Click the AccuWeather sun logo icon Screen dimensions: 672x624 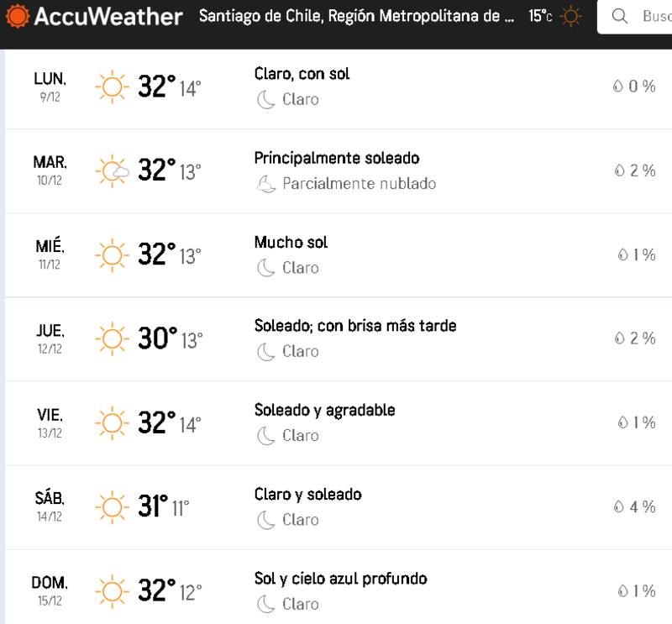(17, 16)
